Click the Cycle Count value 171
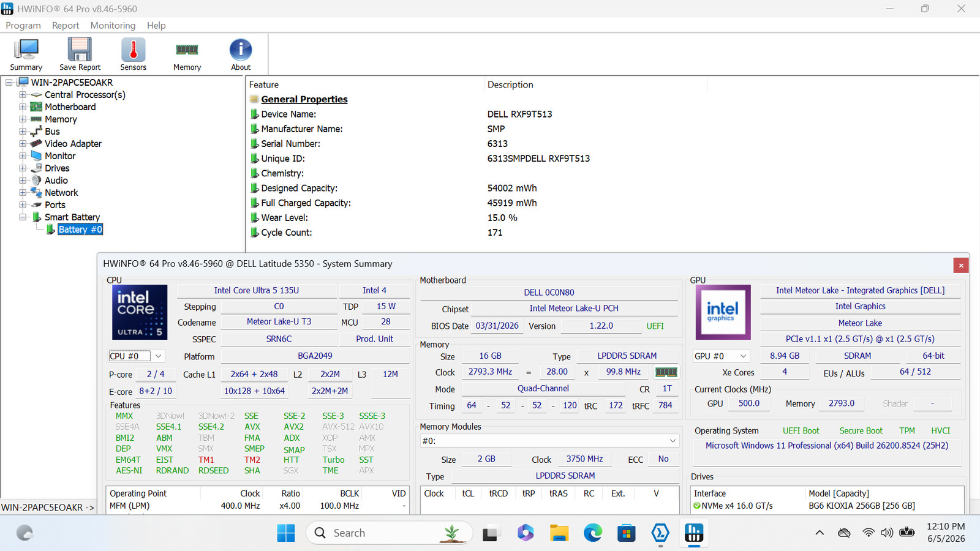980x551 pixels. click(495, 233)
